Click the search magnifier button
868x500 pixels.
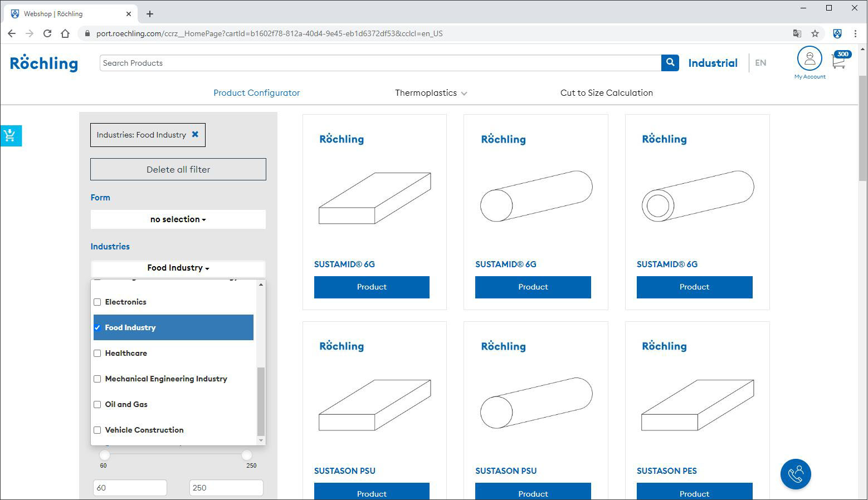[670, 63]
